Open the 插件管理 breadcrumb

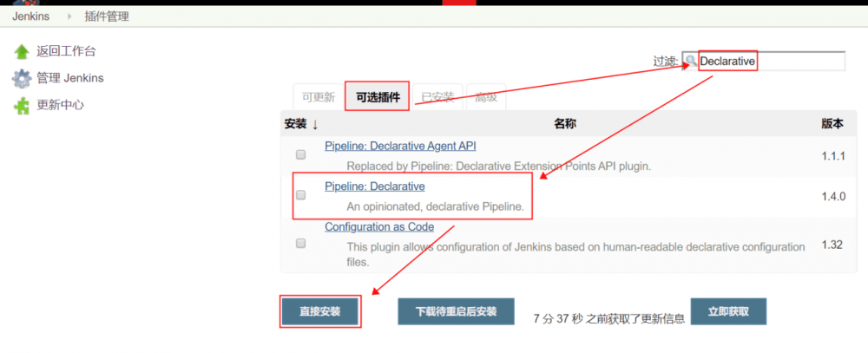106,16
